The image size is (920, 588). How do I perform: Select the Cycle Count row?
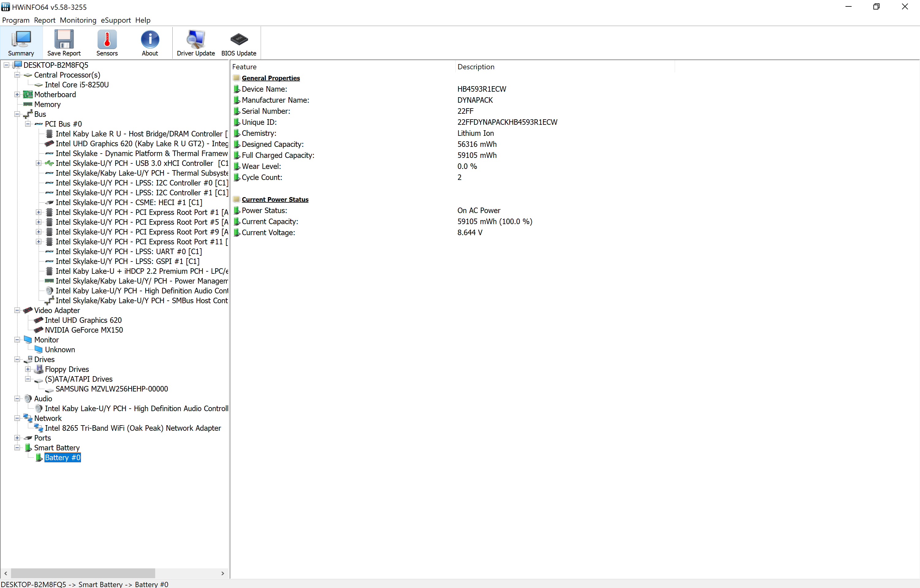[453, 178]
